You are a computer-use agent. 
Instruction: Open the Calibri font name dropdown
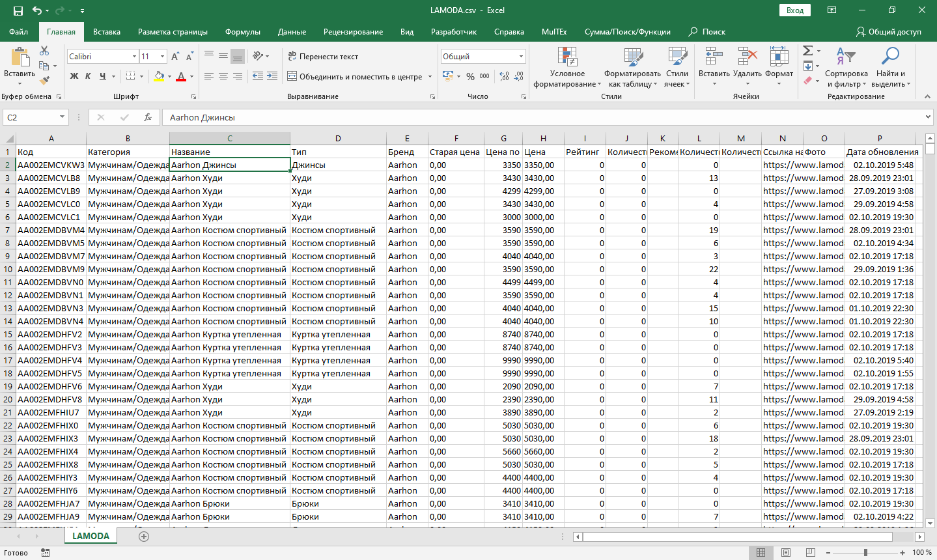pos(134,57)
